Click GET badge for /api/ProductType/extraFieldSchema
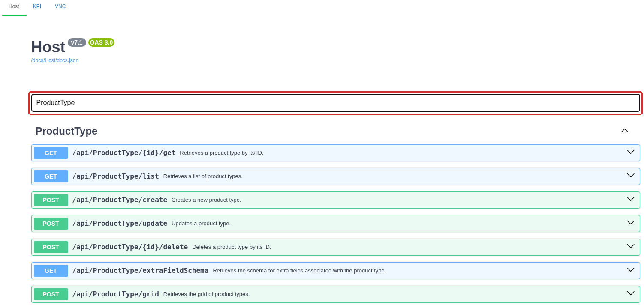644x308 pixels. (x=51, y=271)
